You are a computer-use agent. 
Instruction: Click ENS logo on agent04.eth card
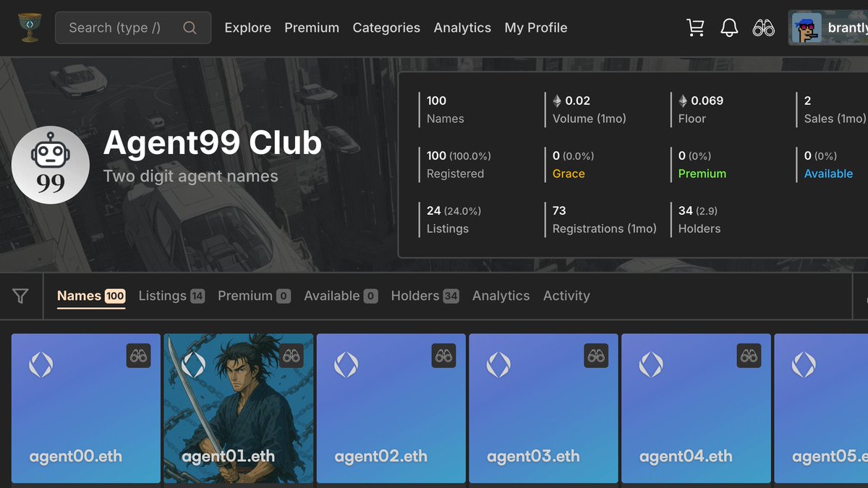[x=651, y=364]
